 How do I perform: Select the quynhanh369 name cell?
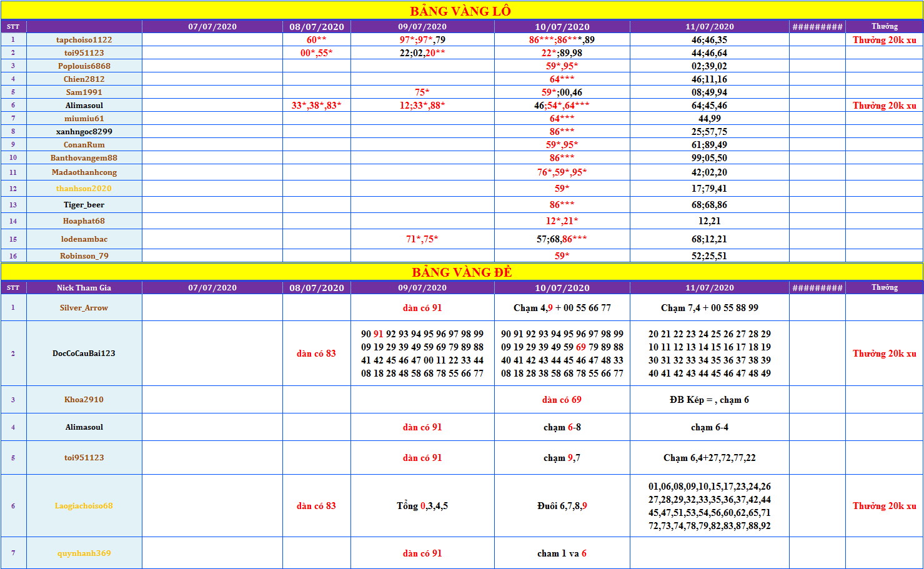coord(84,553)
